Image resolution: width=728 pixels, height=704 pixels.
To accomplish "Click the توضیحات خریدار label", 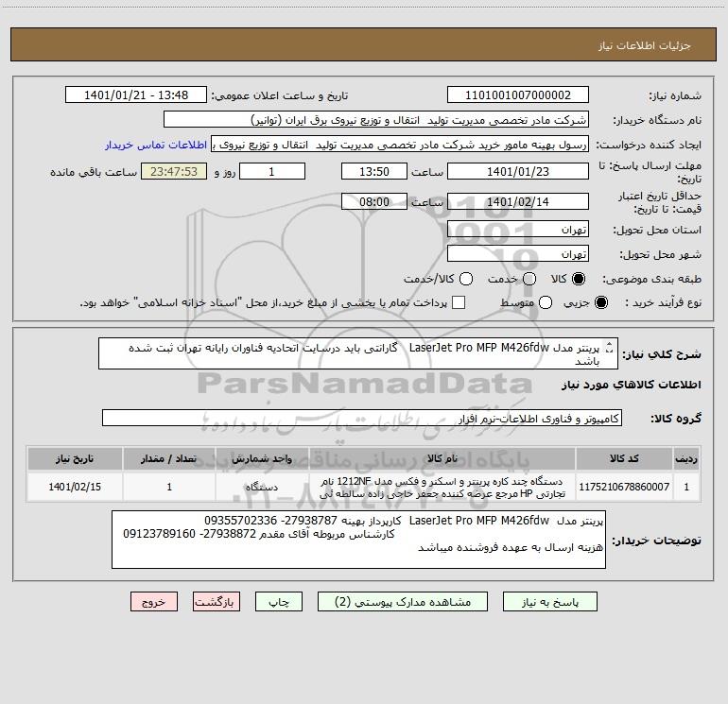I will click(656, 541).
